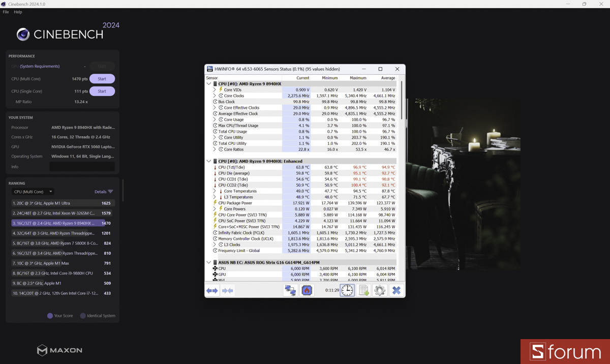Click the Your Score legend dot
The width and height of the screenshot is (610, 364).
[x=50, y=316]
